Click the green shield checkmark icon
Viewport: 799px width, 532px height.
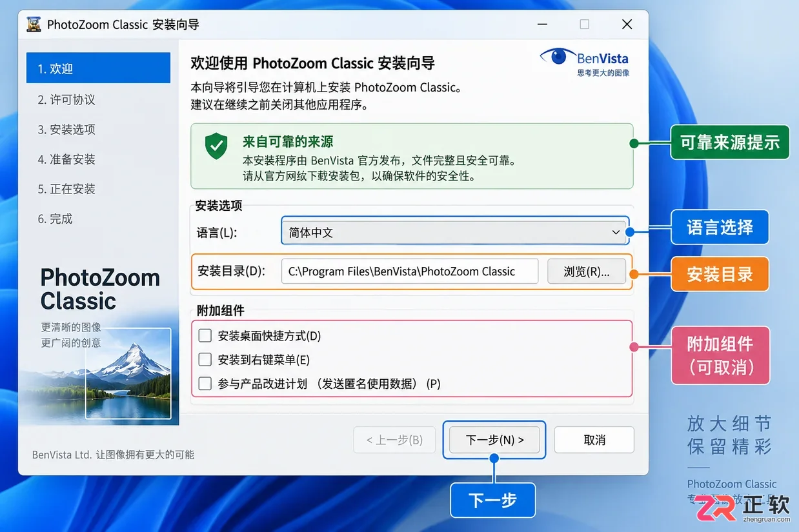pos(216,146)
